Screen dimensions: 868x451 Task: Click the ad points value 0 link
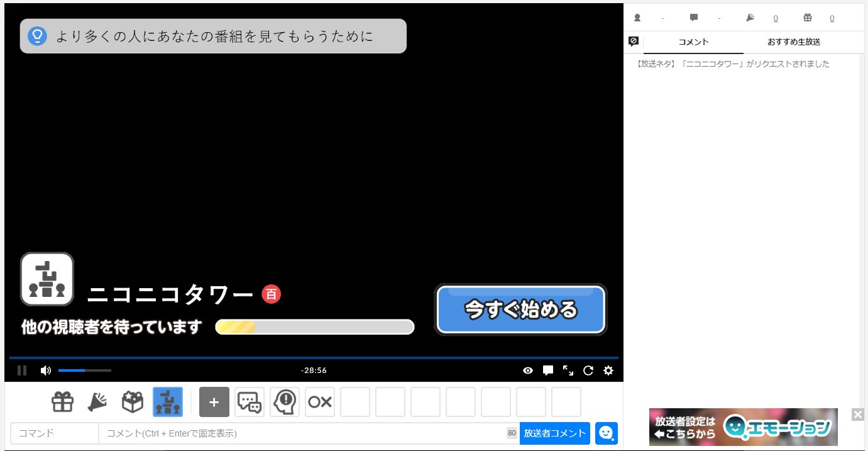776,18
